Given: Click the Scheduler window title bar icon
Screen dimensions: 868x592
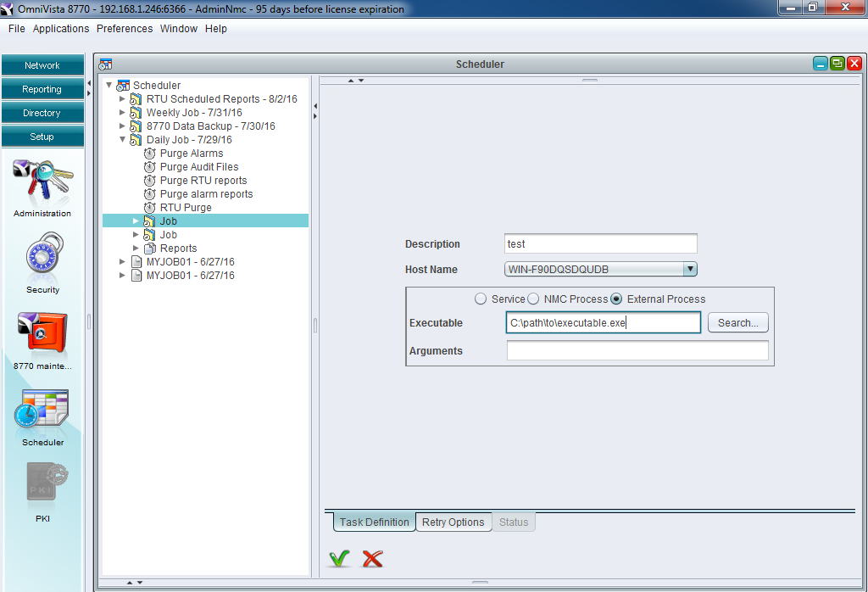Looking at the screenshot, I should tap(105, 64).
